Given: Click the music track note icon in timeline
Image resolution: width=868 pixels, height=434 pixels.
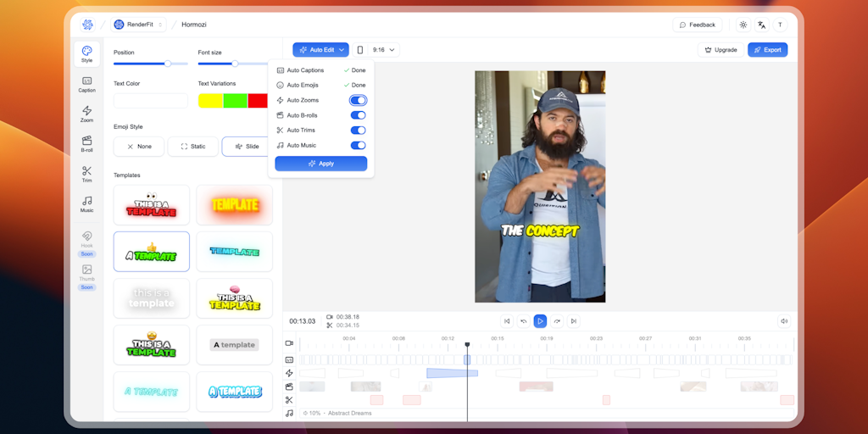Looking at the screenshot, I should [x=289, y=413].
